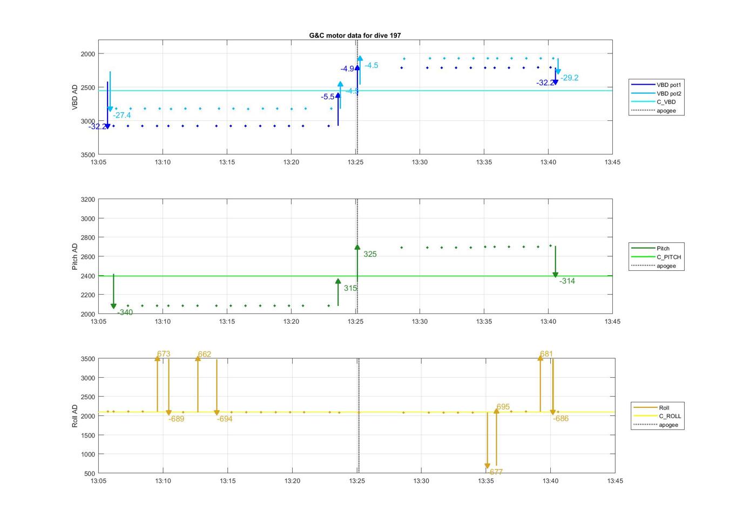Viewport: 756px width, 532px height.
Task: Click the '13:45' tick on the Roll plot
Action: pyautogui.click(x=615, y=481)
